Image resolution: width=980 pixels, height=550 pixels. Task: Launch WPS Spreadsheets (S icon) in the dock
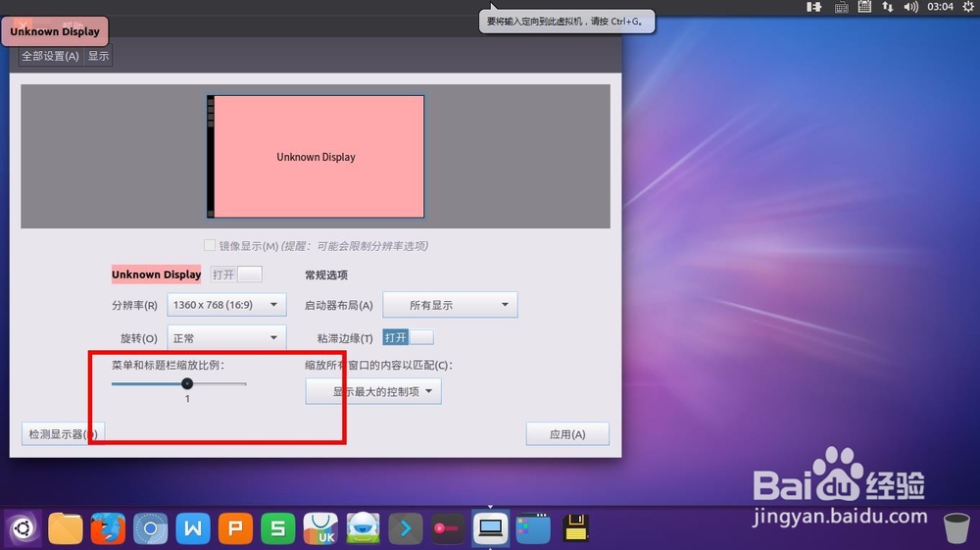click(x=277, y=528)
